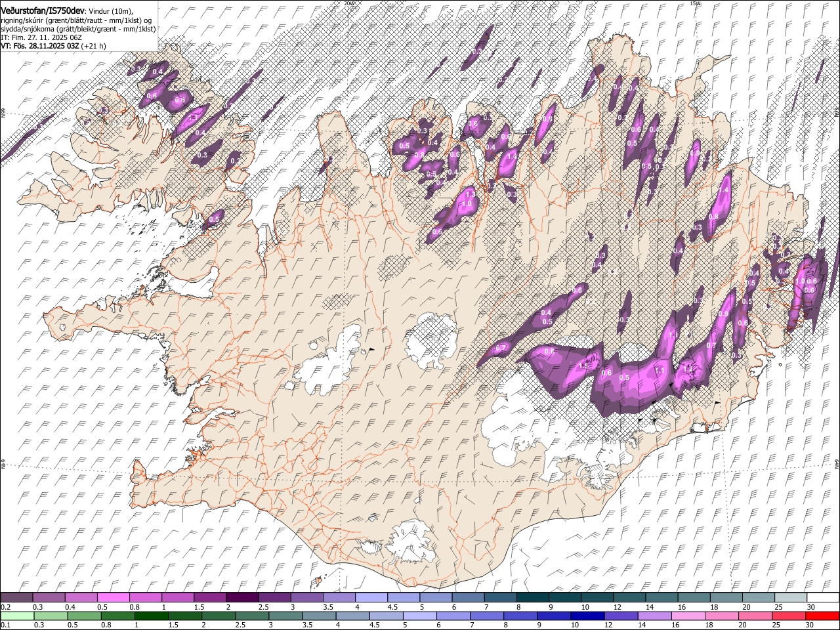The image size is (840, 630).
Task: Click the '15W' longitude label
Action: coord(695,3)
